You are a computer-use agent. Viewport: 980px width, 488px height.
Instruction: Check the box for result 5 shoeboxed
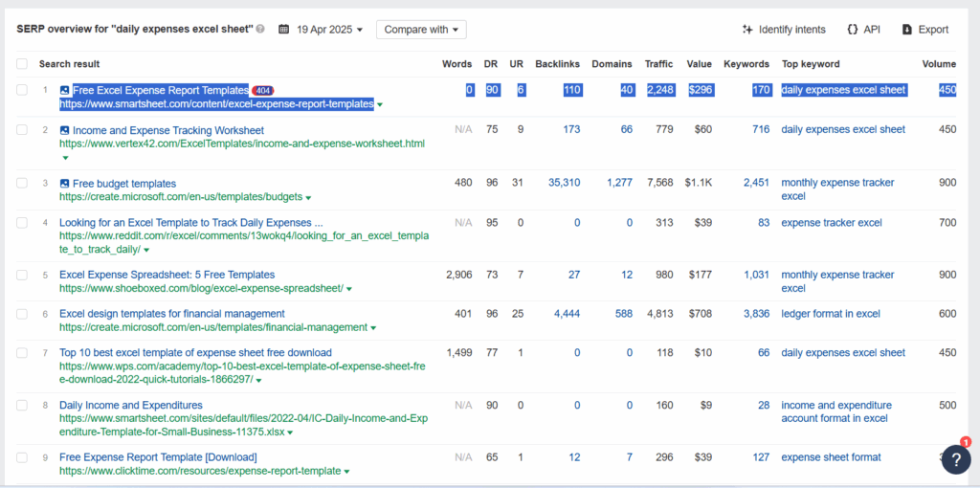(22, 275)
